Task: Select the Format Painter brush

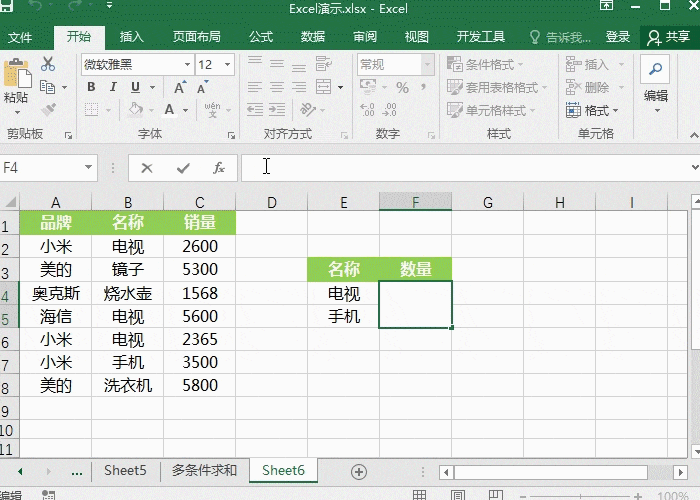Action: (48, 110)
